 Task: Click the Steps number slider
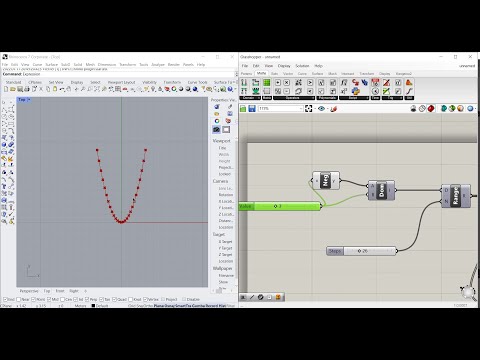pyautogui.click(x=361, y=251)
